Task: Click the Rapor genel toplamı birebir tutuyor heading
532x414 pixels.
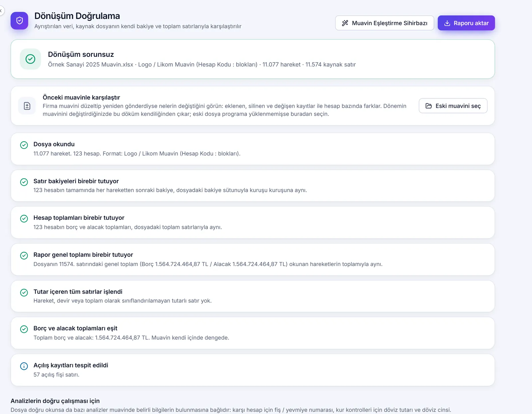Action: click(83, 254)
